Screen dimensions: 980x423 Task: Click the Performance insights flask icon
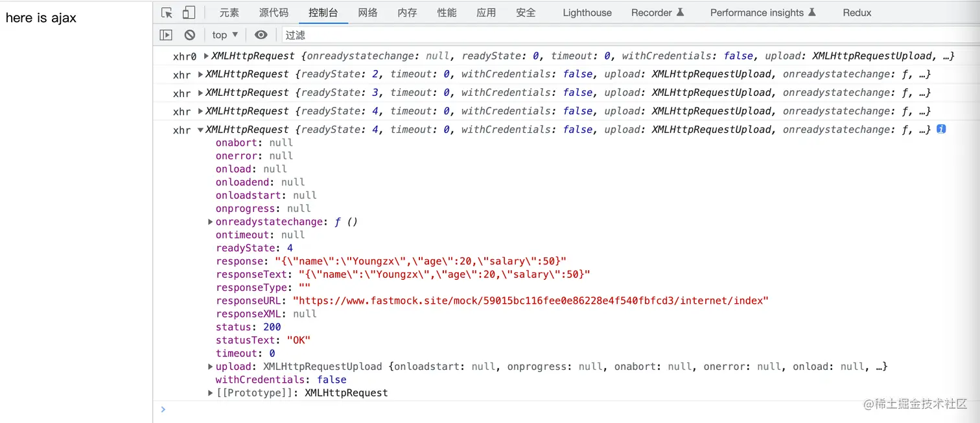[x=812, y=12]
